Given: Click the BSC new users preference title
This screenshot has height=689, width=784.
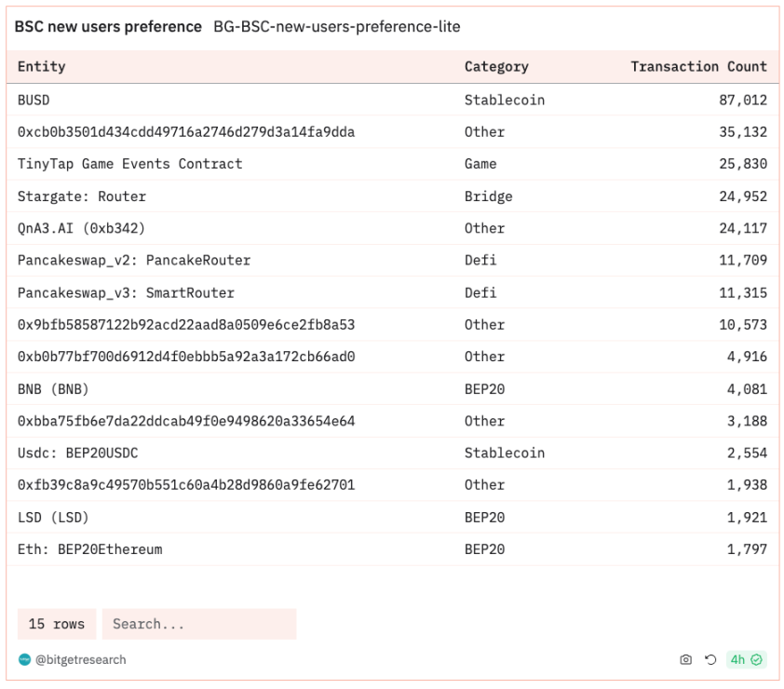Looking at the screenshot, I should coord(108,26).
